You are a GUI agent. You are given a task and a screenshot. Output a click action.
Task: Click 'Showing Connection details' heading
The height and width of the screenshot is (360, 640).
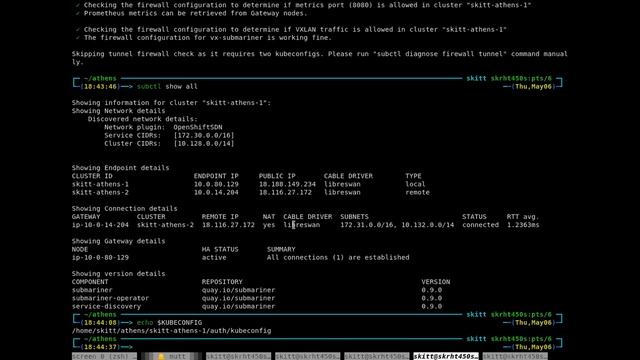click(x=124, y=209)
